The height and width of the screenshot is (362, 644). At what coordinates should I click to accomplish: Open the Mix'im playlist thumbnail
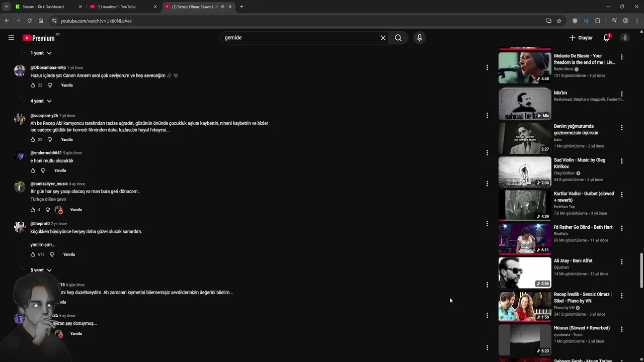point(525,104)
